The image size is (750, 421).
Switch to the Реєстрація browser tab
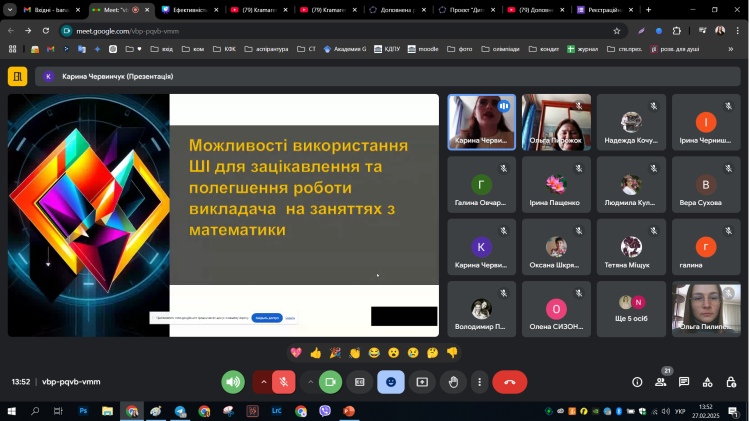pos(605,9)
